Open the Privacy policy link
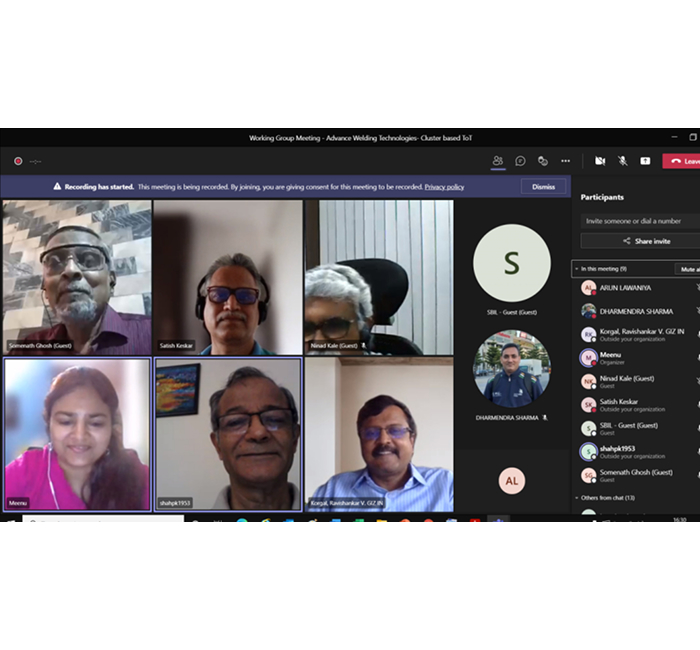700x650 pixels. pos(444,187)
